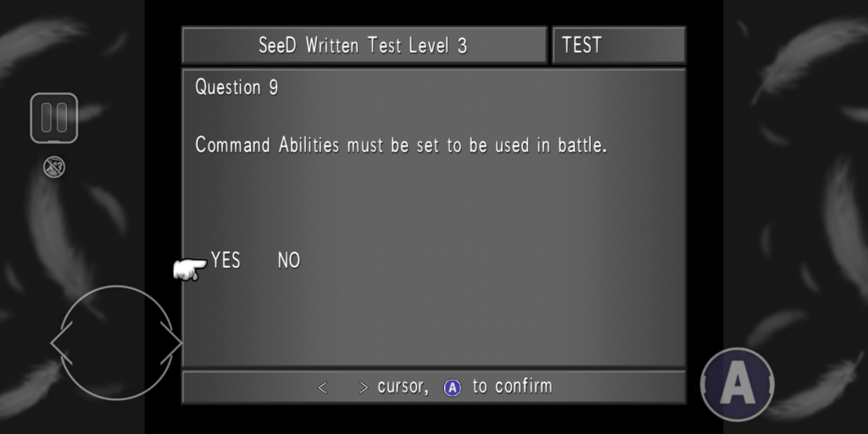
Task: Tap the center of the d-pad circle
Action: [x=117, y=343]
